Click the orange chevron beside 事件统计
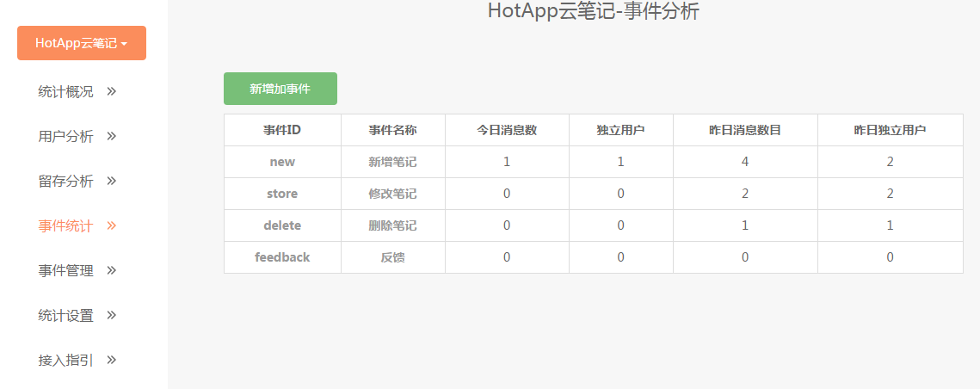 coord(112,225)
